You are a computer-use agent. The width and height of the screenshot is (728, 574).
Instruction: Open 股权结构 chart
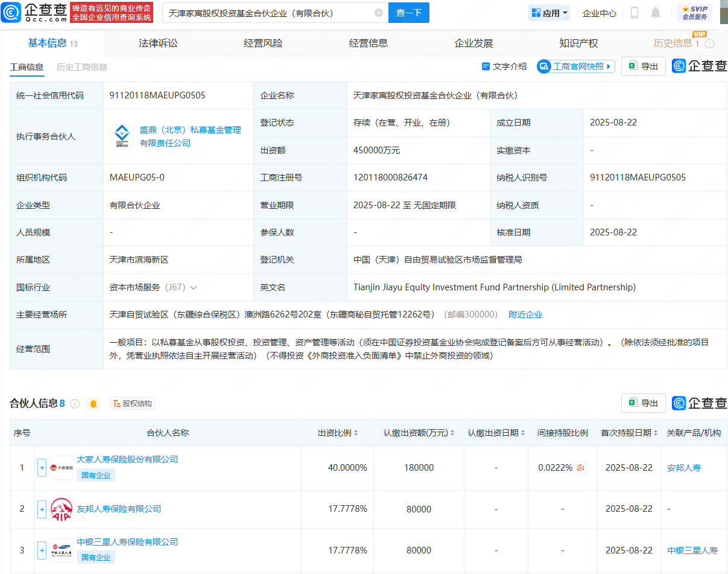pyautogui.click(x=133, y=404)
